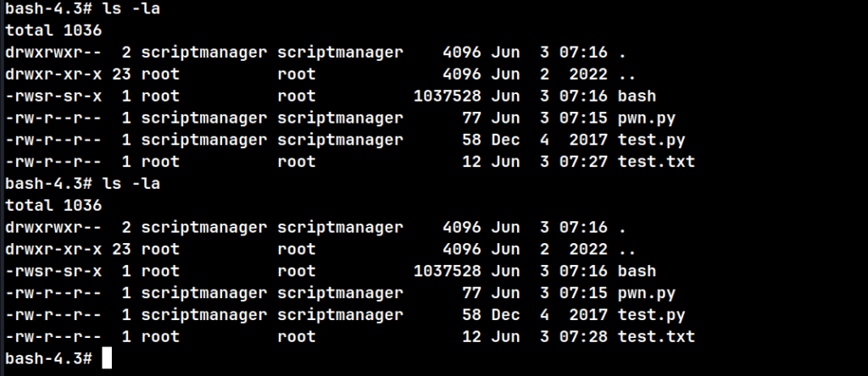The image size is (868, 376).
Task: Click the -rwsr-sr-x permissions in the second listing
Action: point(53,271)
